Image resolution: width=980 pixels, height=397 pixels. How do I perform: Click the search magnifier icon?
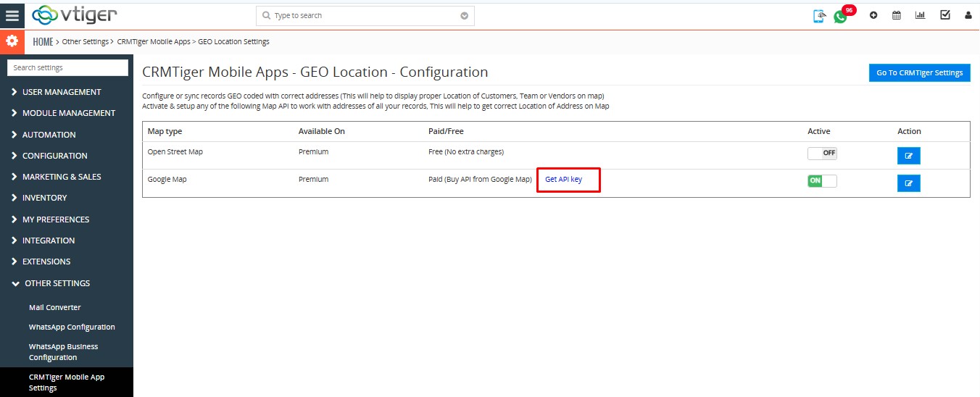pyautogui.click(x=266, y=15)
